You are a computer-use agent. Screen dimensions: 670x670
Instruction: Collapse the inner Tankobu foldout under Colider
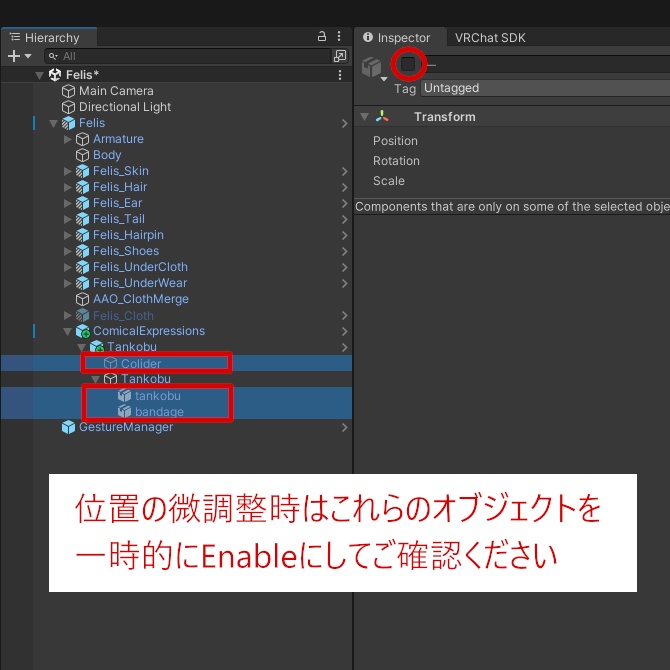[x=95, y=379]
